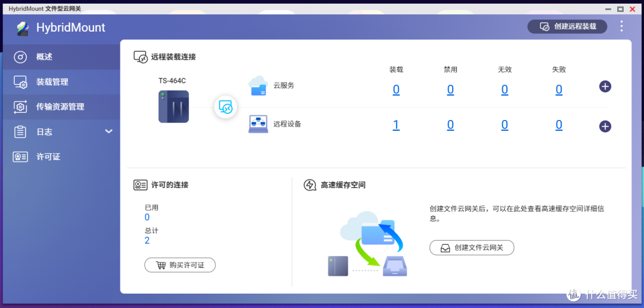Click the Mount Management monitor-gear icon
The image size is (644, 308).
click(20, 82)
